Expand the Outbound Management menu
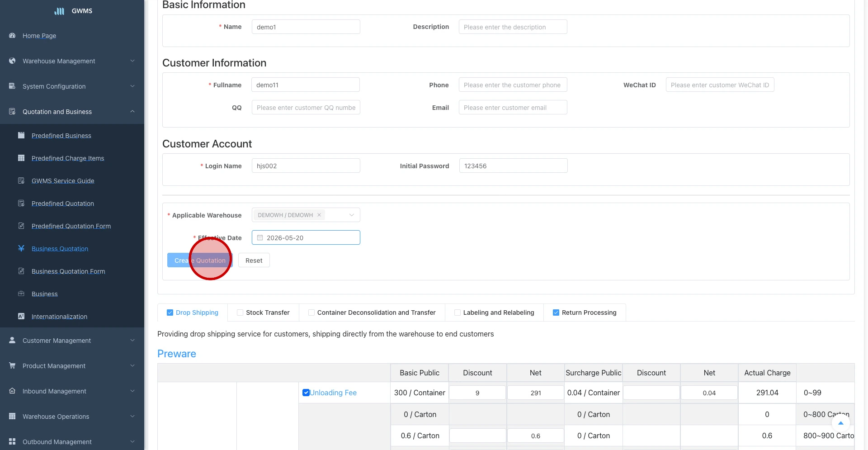The image size is (868, 450). coord(132,441)
